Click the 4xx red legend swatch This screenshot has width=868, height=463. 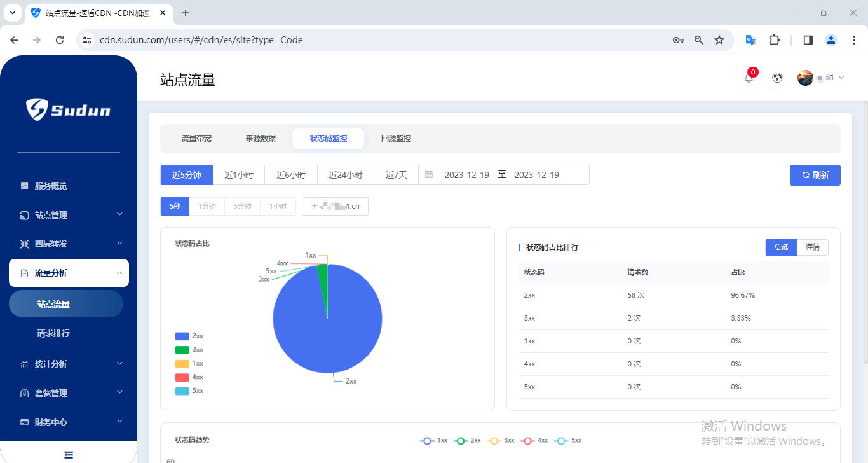[182, 377]
